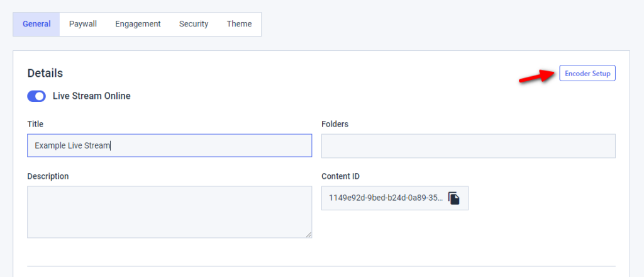Click inside the Description text area
The image size is (644, 277).
(x=170, y=212)
